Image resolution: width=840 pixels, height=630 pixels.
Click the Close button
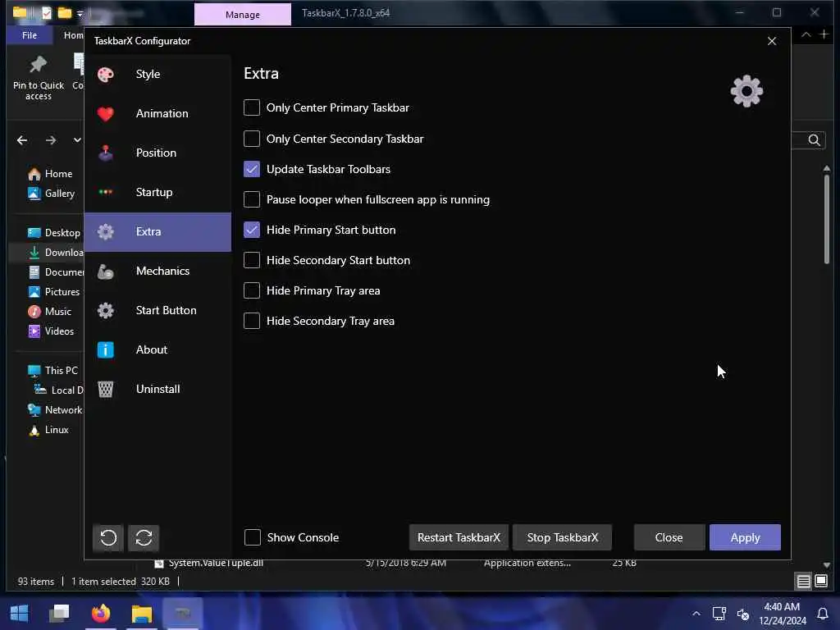point(669,537)
